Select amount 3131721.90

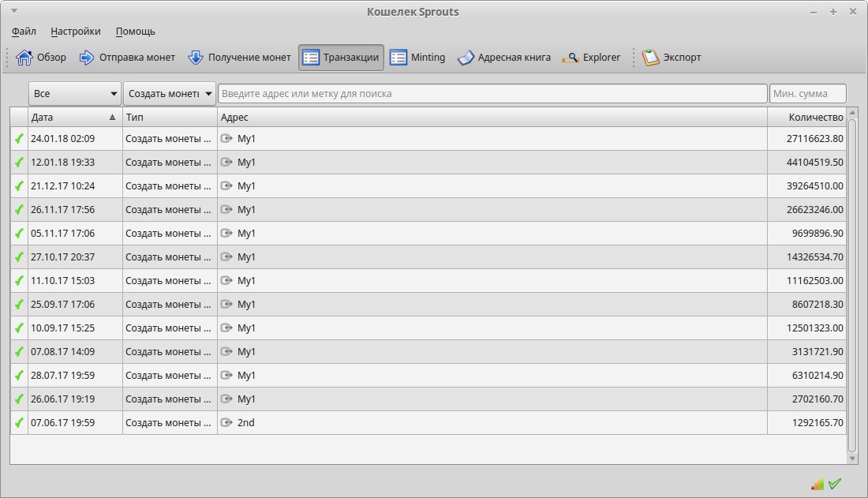817,351
